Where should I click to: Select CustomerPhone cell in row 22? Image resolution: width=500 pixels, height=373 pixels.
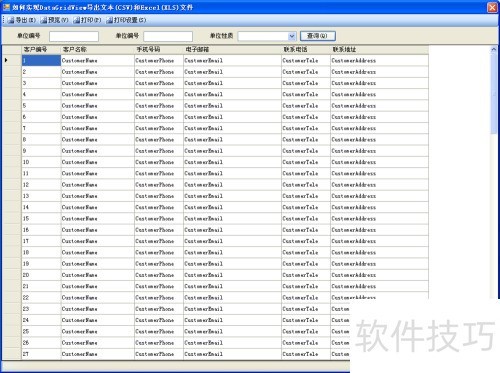coord(159,298)
